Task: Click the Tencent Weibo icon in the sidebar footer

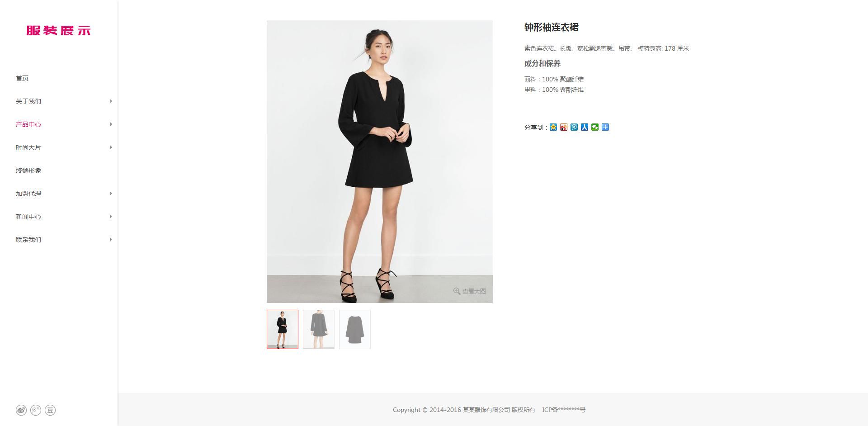Action: (36, 410)
